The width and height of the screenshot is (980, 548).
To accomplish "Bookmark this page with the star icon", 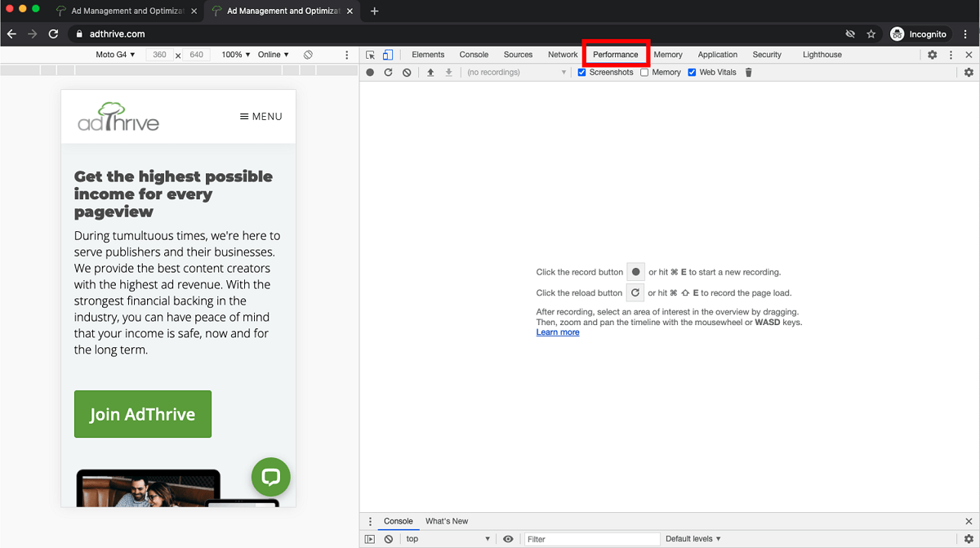I will (x=871, y=34).
